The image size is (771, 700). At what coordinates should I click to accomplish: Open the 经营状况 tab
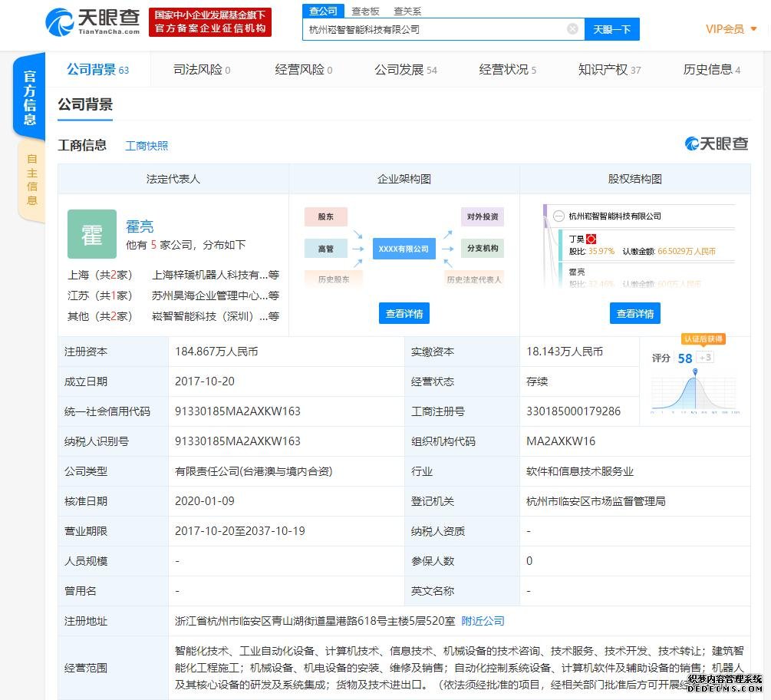point(507,70)
